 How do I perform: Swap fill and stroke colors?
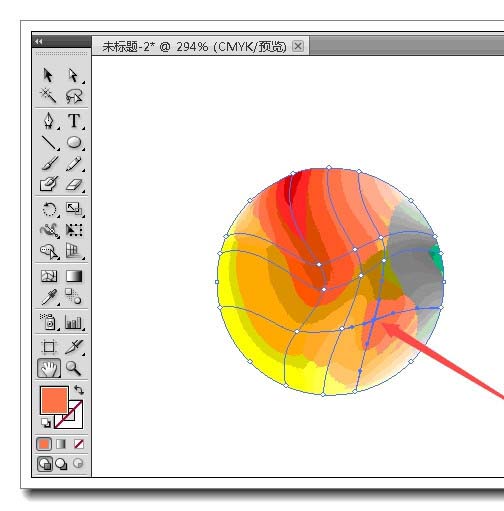79,389
